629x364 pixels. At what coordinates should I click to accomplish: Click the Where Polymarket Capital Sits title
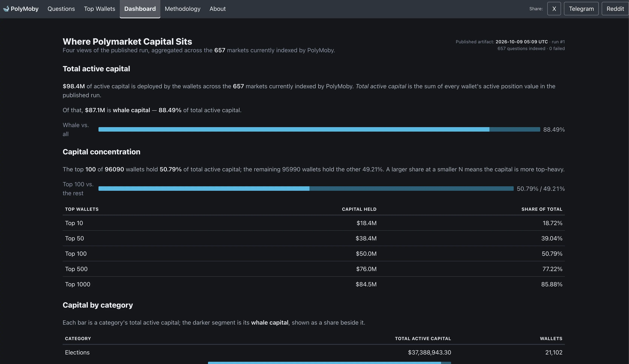click(x=127, y=41)
